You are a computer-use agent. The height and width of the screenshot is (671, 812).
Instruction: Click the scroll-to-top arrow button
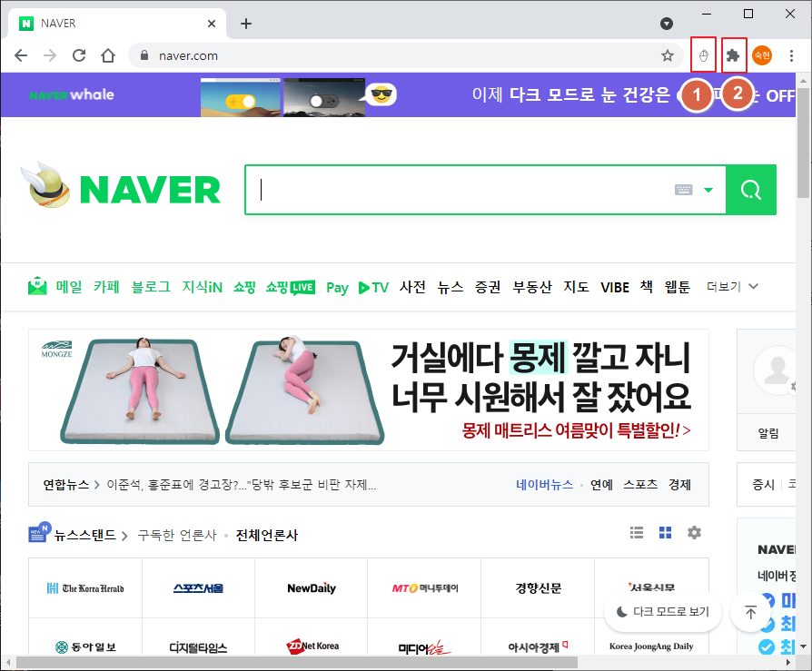pyautogui.click(x=750, y=612)
